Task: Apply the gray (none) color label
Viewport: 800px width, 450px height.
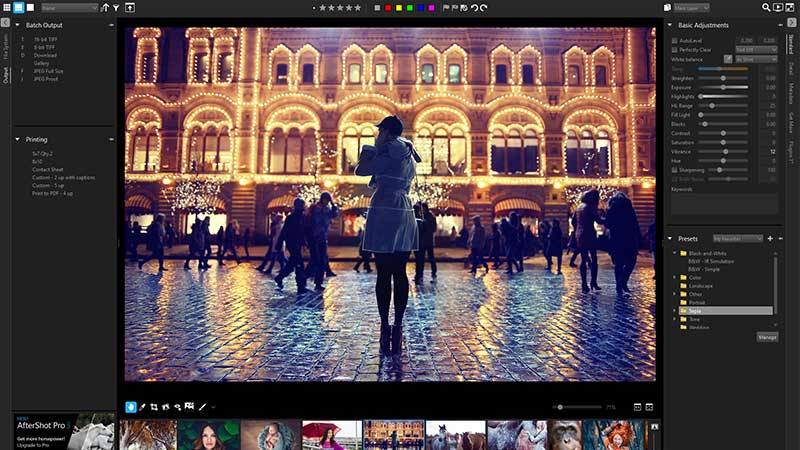Action: point(377,8)
